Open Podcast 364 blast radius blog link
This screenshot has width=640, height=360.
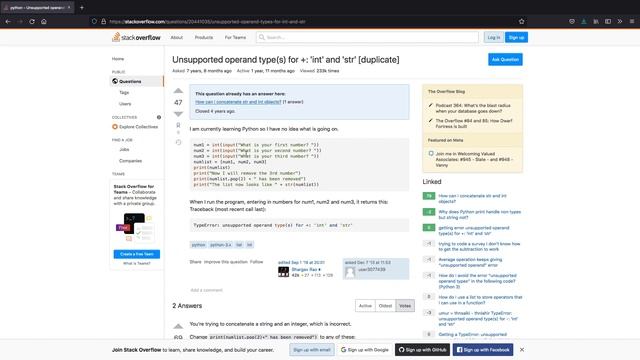click(473, 108)
